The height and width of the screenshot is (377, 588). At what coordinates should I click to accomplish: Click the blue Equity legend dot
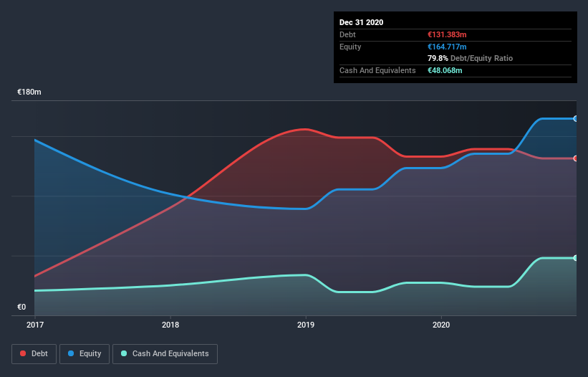pyautogui.click(x=71, y=353)
